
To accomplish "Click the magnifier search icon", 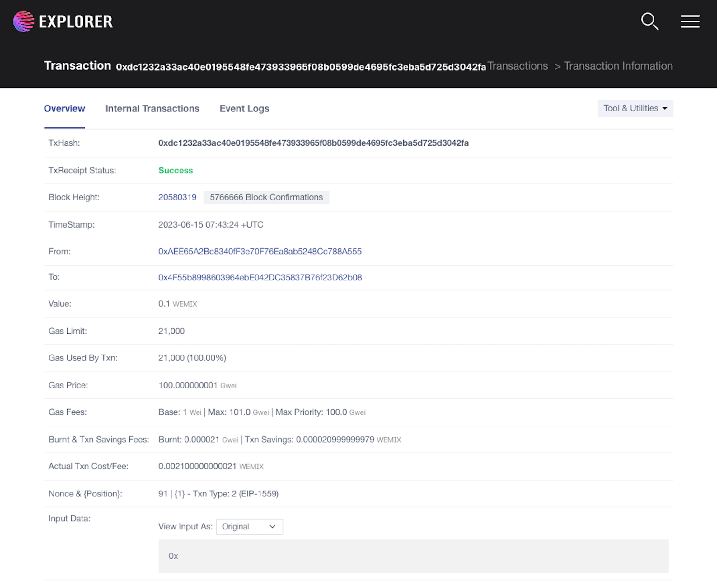I will click(649, 22).
